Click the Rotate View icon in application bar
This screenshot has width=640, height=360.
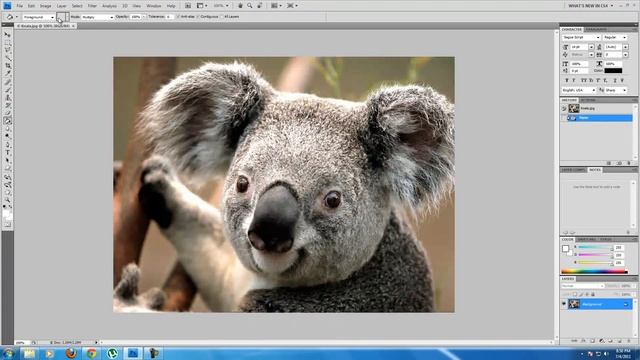tap(260, 6)
